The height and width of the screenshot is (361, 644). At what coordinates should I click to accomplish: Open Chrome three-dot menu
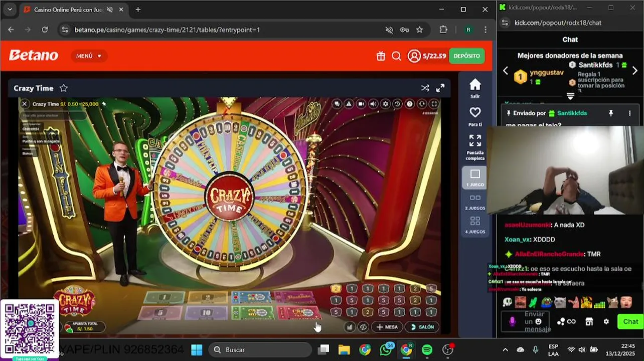tap(485, 30)
